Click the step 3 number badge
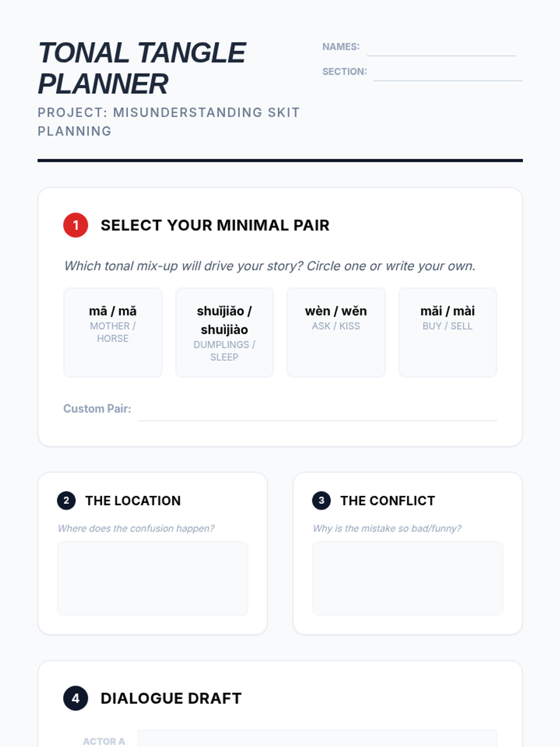 tap(321, 500)
